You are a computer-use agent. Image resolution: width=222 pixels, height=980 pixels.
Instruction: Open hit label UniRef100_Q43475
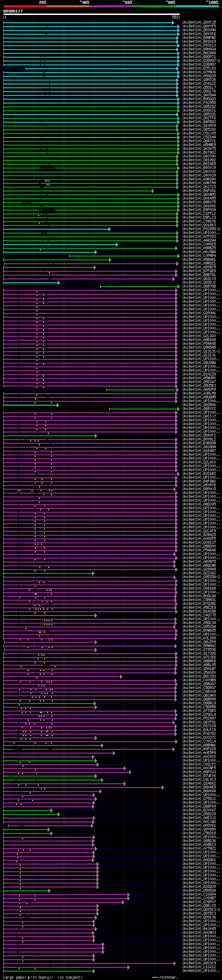(x=199, y=149)
